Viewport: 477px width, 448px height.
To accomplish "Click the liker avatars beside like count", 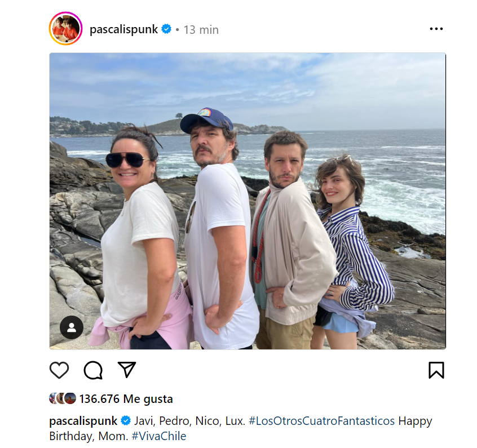I will click(63, 398).
